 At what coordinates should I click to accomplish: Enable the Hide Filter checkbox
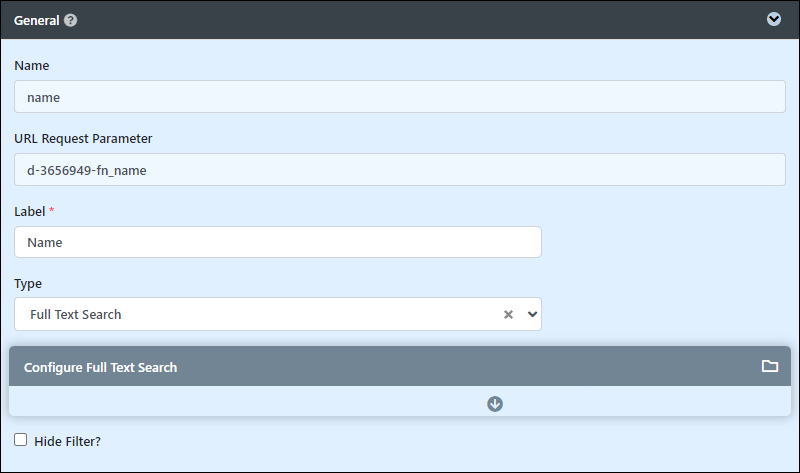[x=20, y=440]
